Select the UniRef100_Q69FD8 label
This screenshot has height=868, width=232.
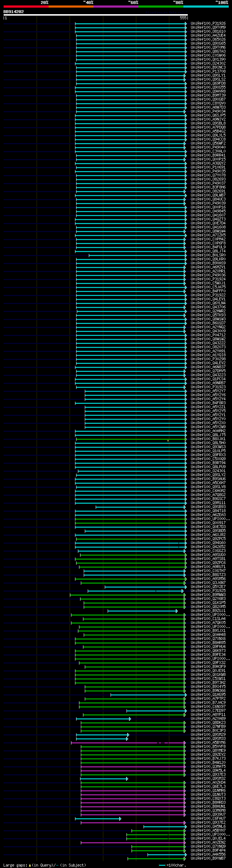click(208, 84)
